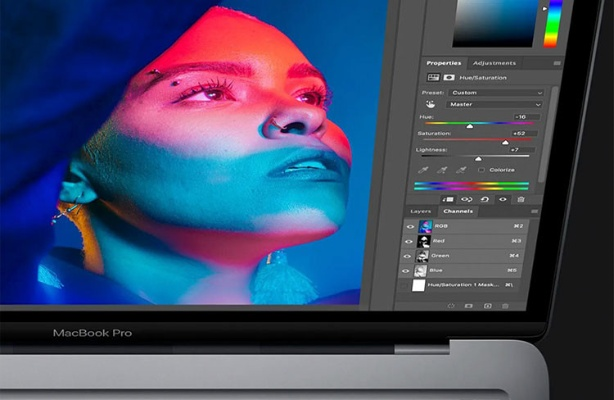Screen dimensions: 614x400
Task: Select the RGB channel thumbnail
Action: pos(424,226)
